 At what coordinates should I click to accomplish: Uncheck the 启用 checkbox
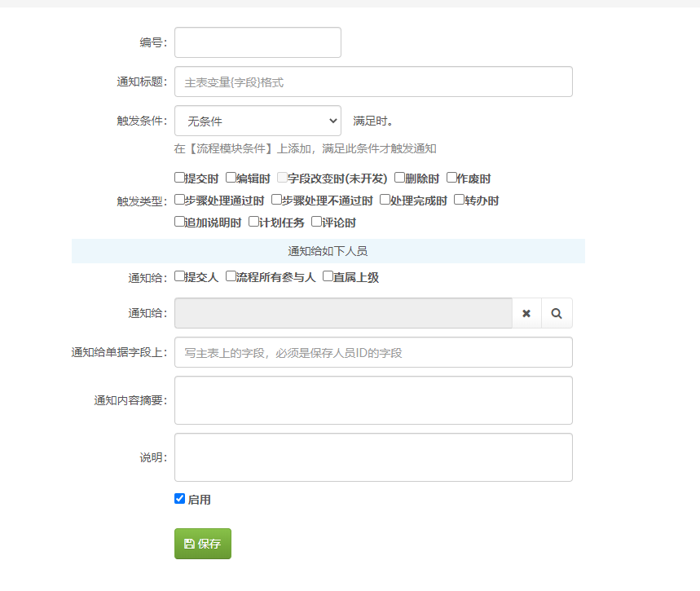180,499
